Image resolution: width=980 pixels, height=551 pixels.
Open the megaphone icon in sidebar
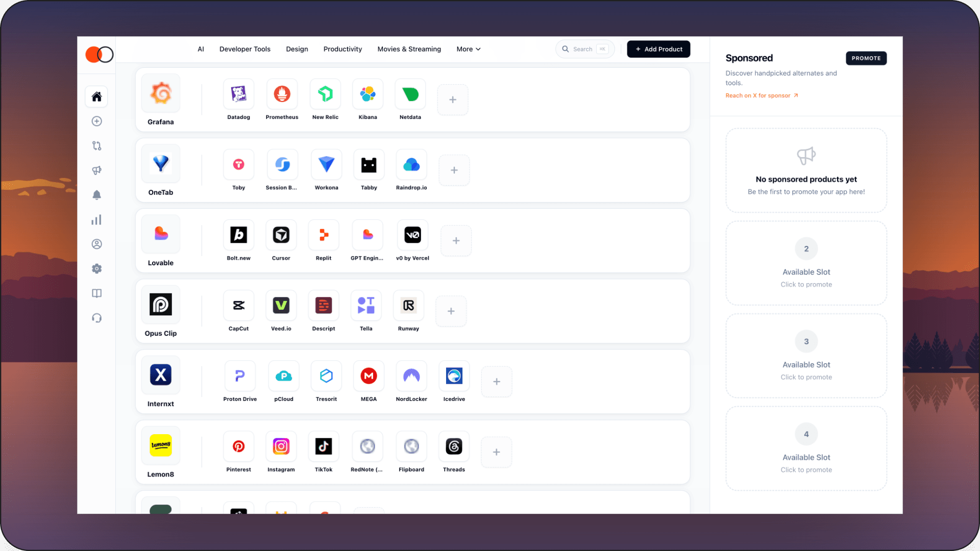[x=96, y=170]
